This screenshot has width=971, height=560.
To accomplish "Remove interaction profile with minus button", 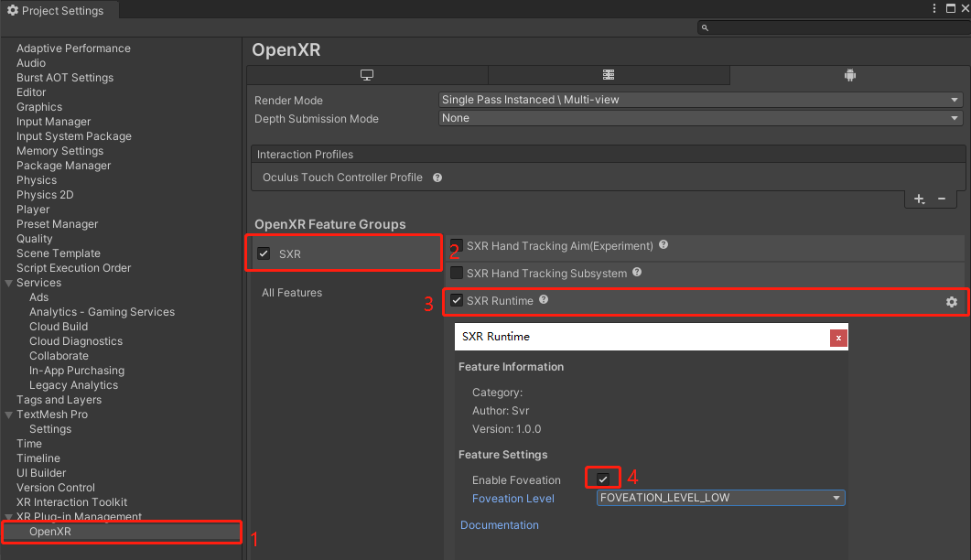I will 942,199.
